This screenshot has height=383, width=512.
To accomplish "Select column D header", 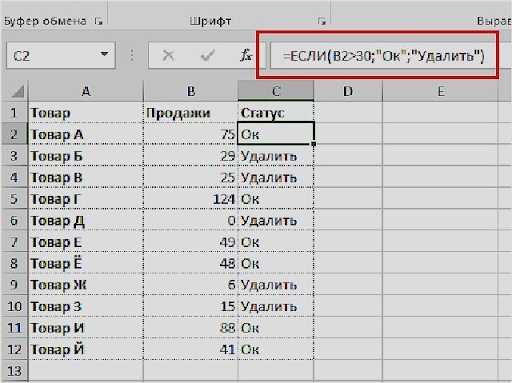I will [x=348, y=91].
